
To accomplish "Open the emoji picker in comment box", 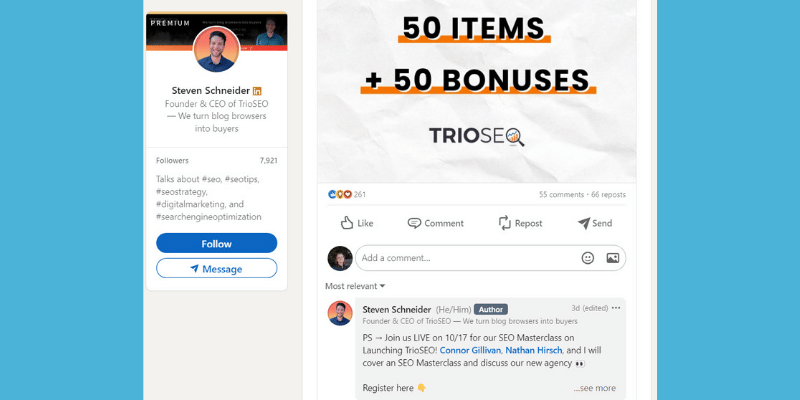I will [588, 258].
